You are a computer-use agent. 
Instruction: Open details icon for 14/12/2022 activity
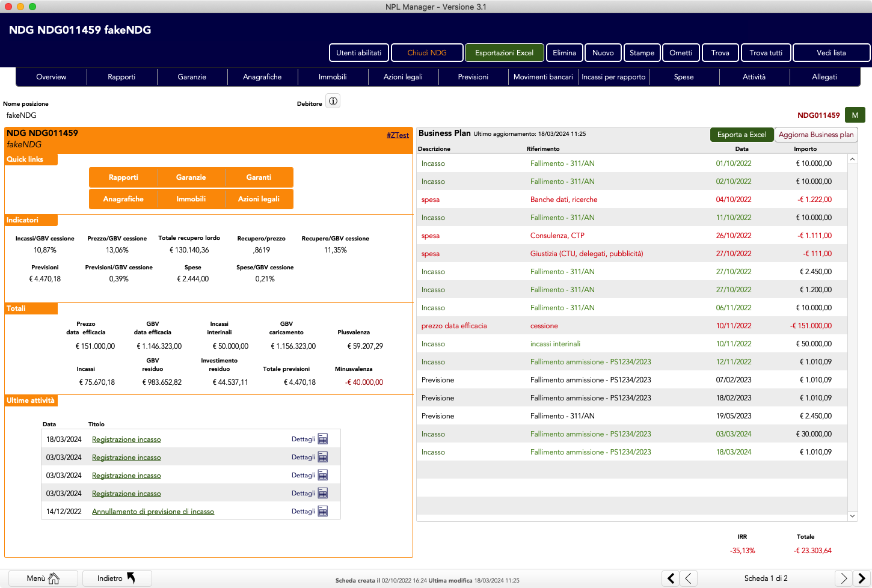(323, 511)
